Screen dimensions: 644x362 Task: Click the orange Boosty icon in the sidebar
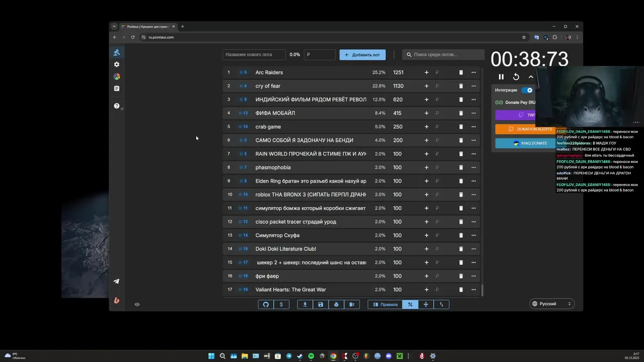(x=117, y=300)
